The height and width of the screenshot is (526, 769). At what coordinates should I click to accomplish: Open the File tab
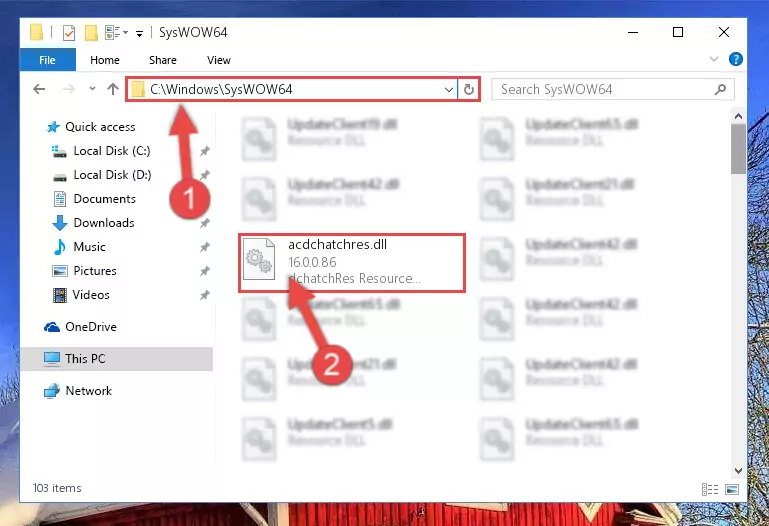pyautogui.click(x=48, y=60)
